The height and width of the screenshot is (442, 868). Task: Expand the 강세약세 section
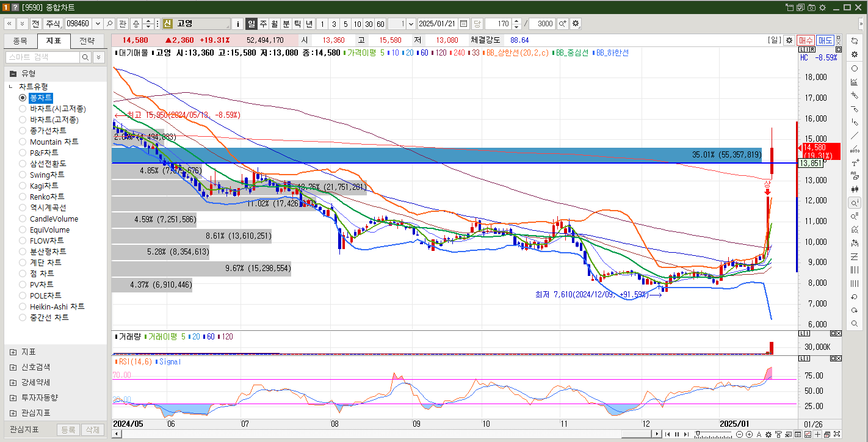[x=13, y=383]
